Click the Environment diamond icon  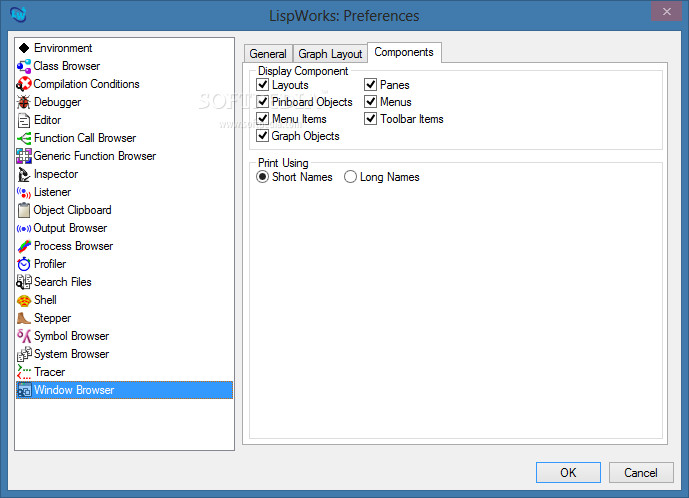(x=24, y=48)
